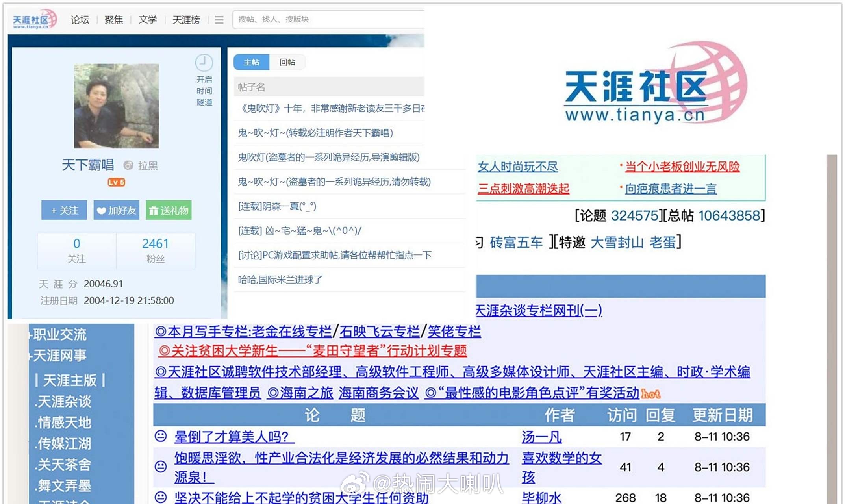
Task: Open the 海南商务会议 link
Action: (x=378, y=393)
